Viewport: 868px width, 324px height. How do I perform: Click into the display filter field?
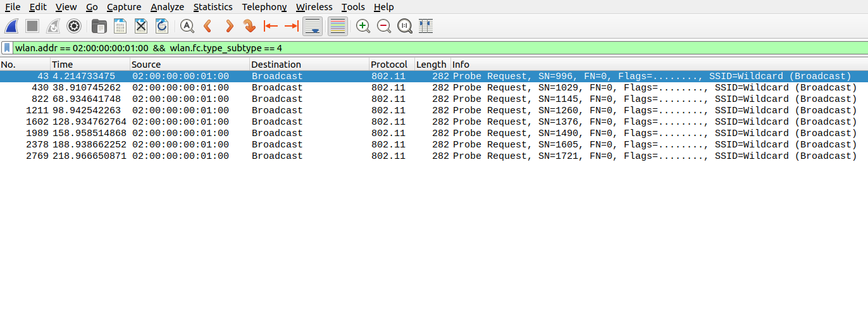click(443, 48)
